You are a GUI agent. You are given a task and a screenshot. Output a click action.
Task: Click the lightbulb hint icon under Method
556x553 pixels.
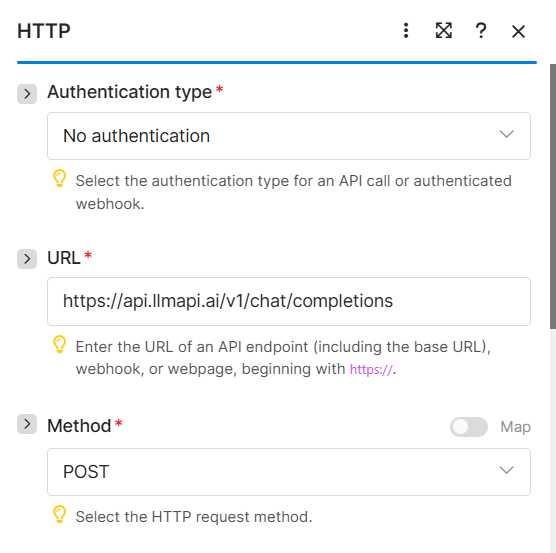[60, 514]
